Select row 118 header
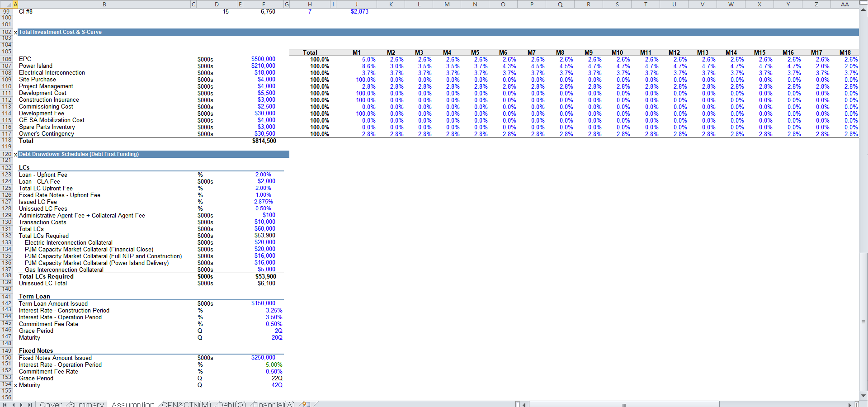The height and width of the screenshot is (407, 868). pos(6,140)
